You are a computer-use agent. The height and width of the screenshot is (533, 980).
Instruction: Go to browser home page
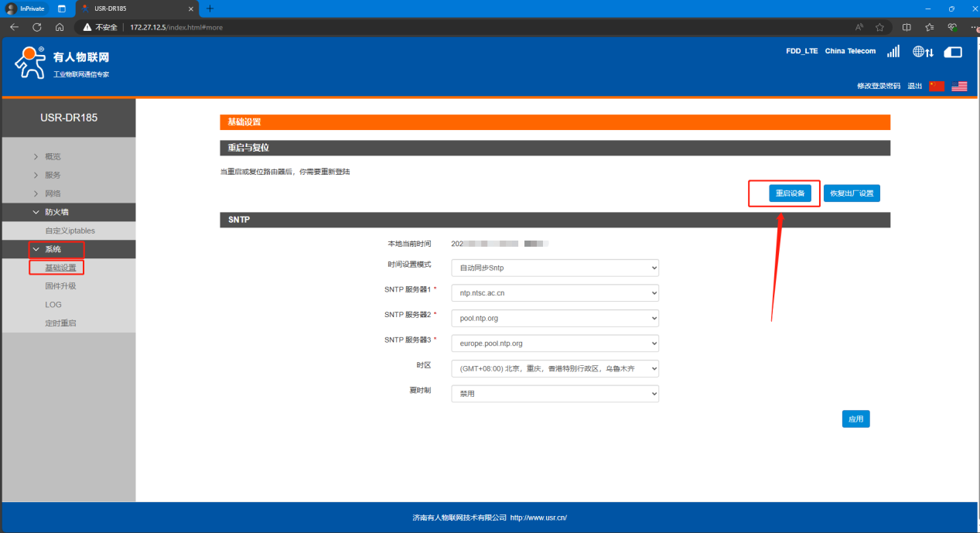coord(60,27)
